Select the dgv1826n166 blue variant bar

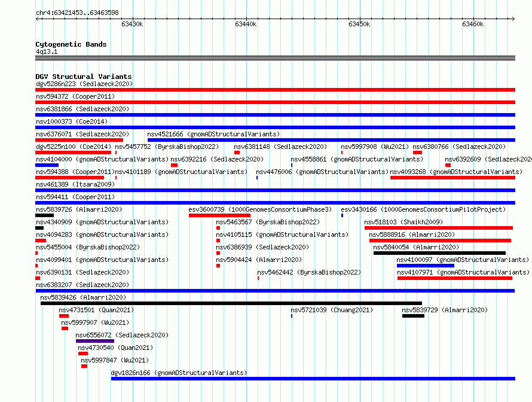click(313, 379)
